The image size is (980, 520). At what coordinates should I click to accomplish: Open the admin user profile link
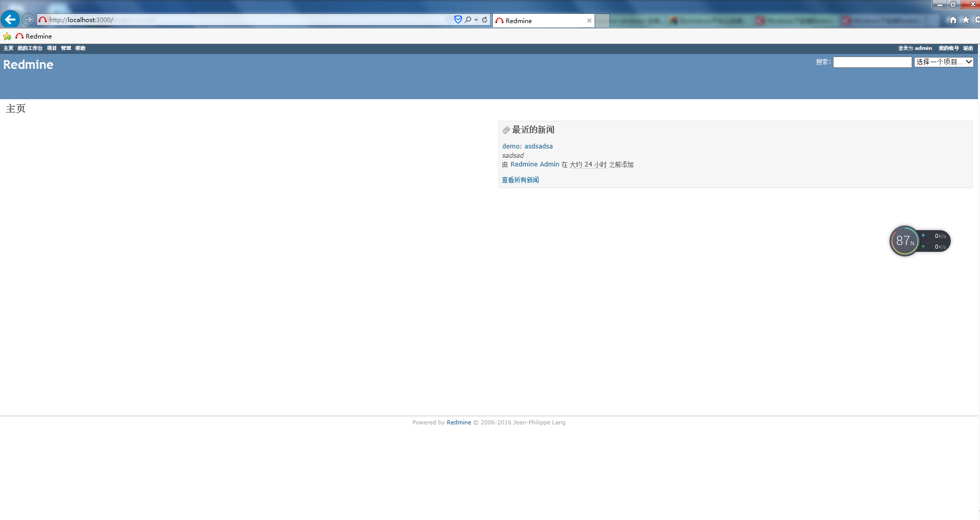(923, 48)
